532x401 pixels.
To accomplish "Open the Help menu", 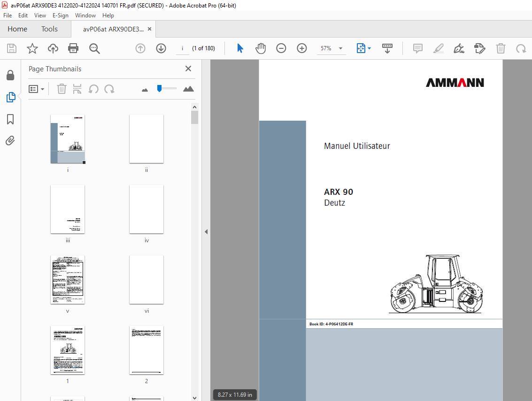I will [x=108, y=15].
